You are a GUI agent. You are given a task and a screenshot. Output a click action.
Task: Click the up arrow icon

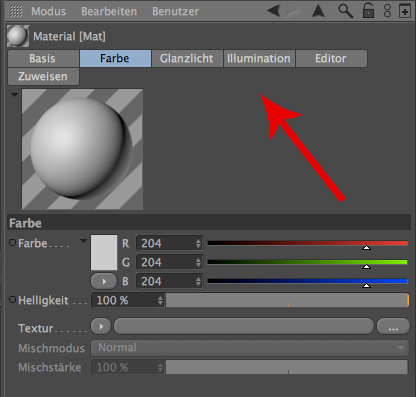[318, 11]
